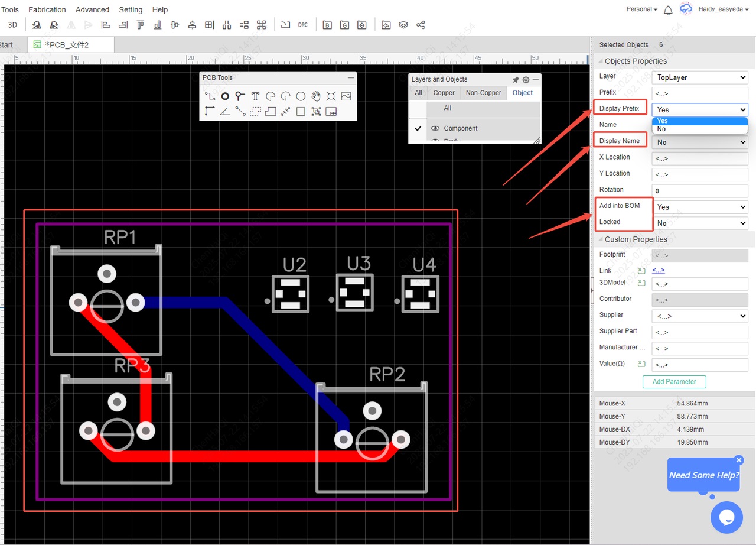Open the Add into BOM dropdown
The image size is (756, 545).
[700, 206]
